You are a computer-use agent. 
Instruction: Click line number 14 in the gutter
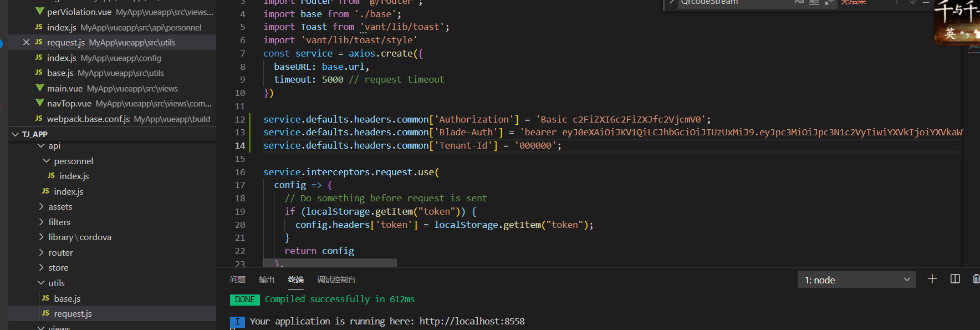click(239, 145)
